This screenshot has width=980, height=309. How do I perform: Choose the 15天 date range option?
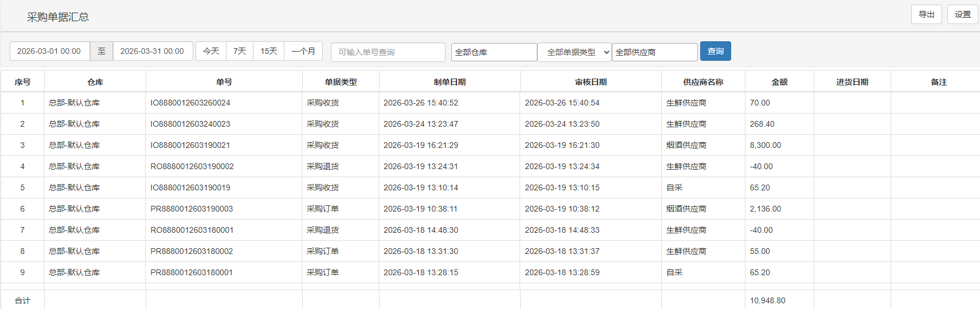[268, 51]
